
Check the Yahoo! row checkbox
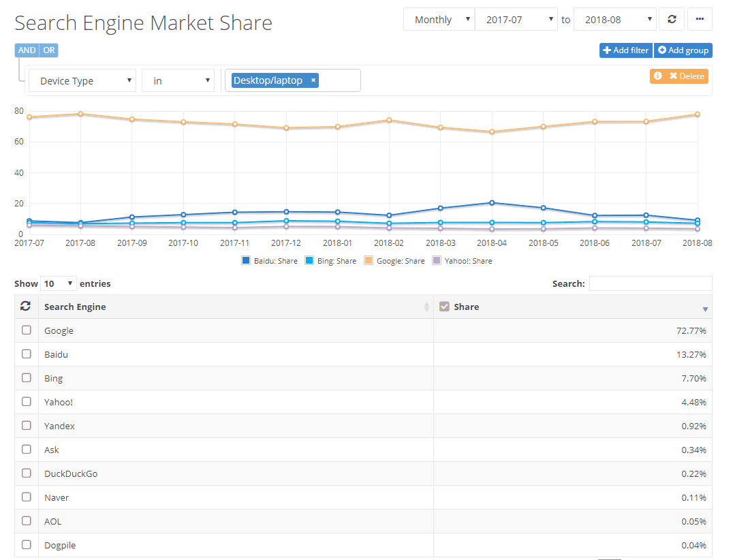pyautogui.click(x=27, y=401)
